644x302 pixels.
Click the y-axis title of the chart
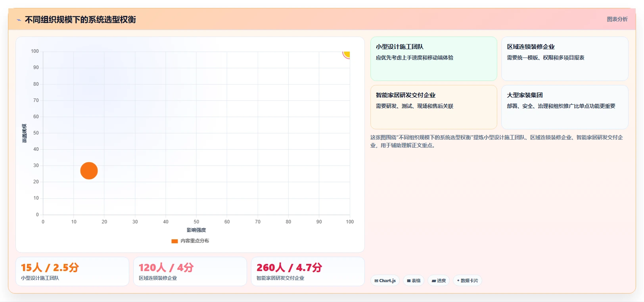[25, 133]
